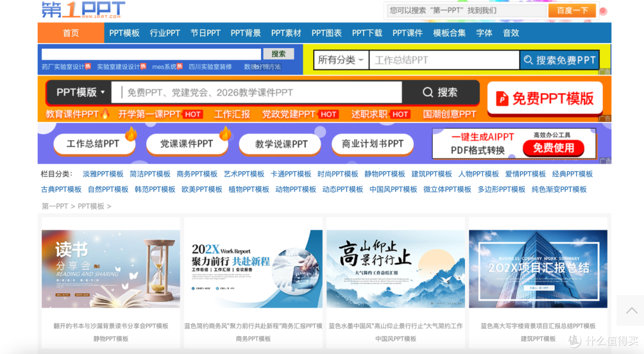Open 微立体PPT模板 category link

(447, 190)
